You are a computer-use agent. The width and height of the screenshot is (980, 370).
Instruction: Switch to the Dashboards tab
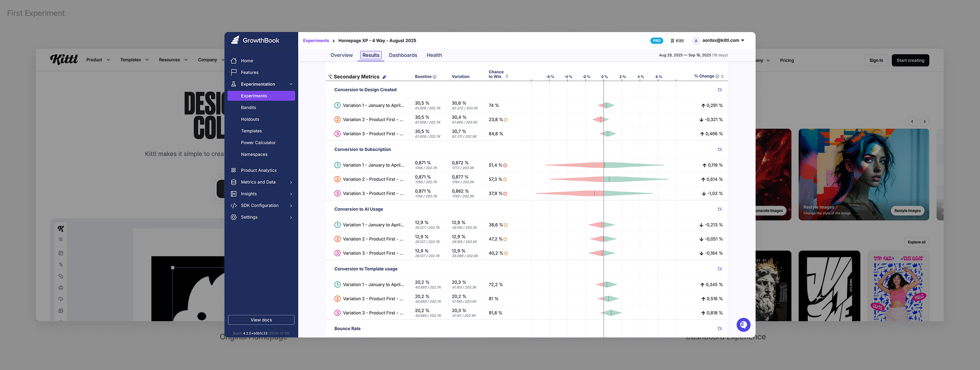coord(403,55)
